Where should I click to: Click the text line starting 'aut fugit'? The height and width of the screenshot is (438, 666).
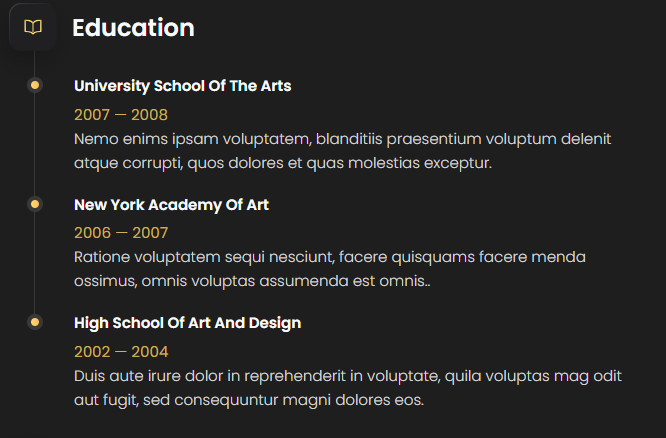tap(249, 400)
